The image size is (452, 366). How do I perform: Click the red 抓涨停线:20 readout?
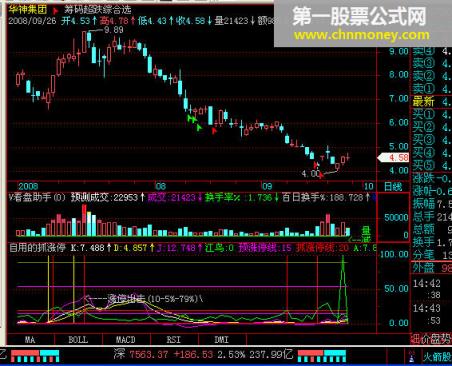[323, 248]
